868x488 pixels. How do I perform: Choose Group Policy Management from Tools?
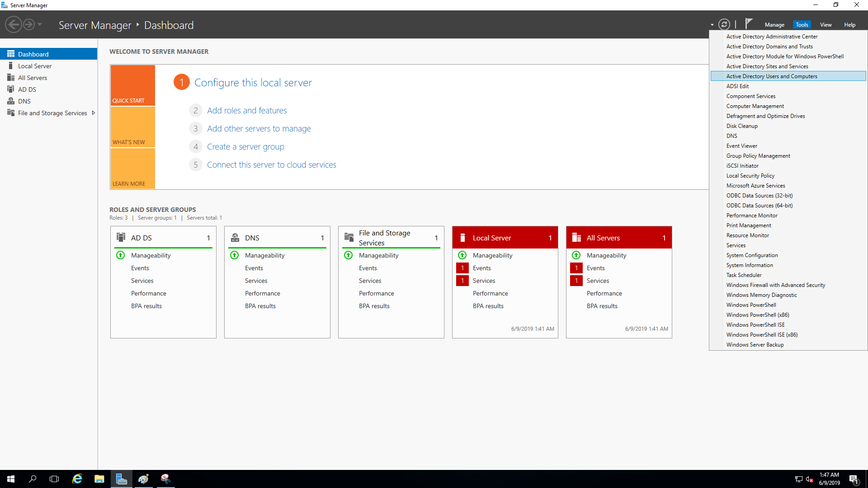[758, 156]
